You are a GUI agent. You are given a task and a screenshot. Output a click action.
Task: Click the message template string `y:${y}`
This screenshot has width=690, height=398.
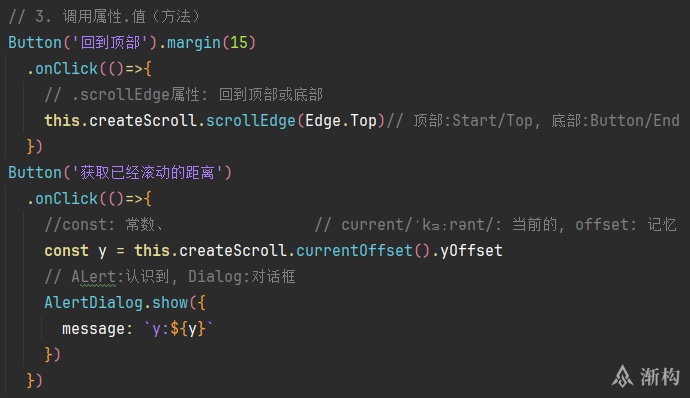tap(179, 329)
